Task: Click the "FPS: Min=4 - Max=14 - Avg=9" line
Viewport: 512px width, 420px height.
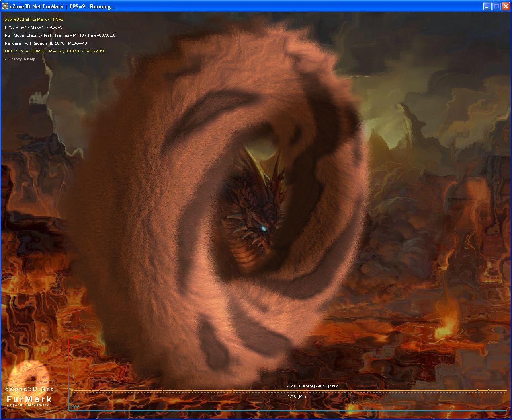Action: tap(33, 27)
